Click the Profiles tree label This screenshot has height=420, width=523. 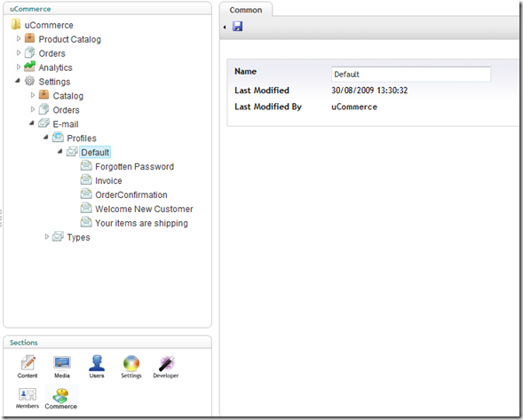(x=82, y=139)
